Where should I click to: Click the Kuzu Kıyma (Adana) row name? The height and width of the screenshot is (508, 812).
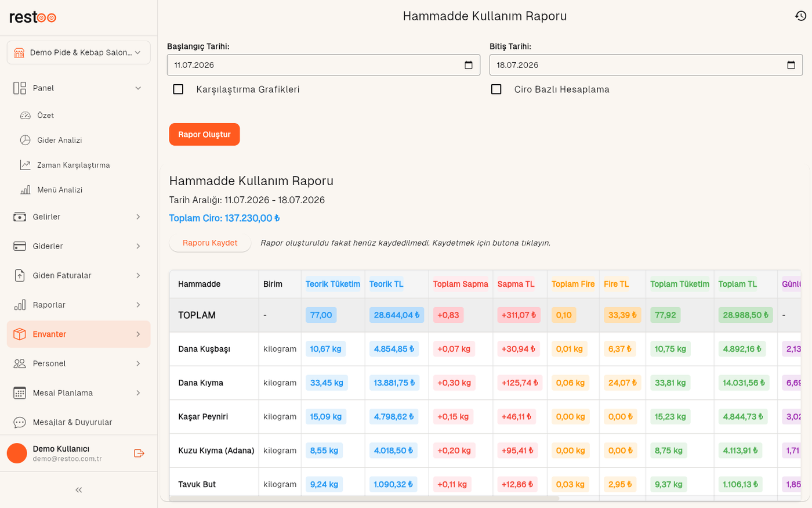[216, 451]
